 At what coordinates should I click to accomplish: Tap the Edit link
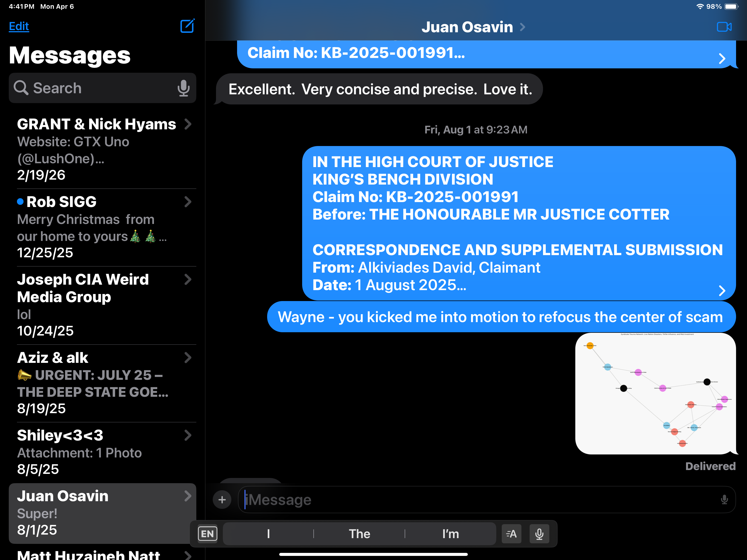19,26
